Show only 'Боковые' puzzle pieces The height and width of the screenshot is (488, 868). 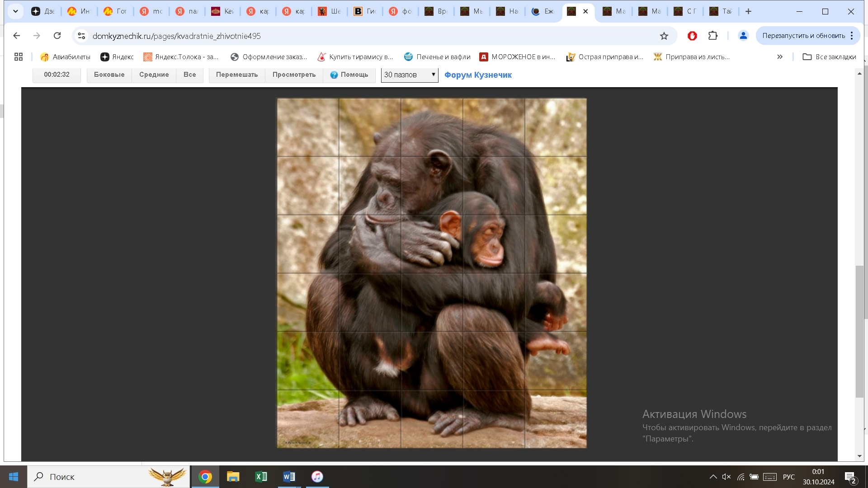[109, 75]
